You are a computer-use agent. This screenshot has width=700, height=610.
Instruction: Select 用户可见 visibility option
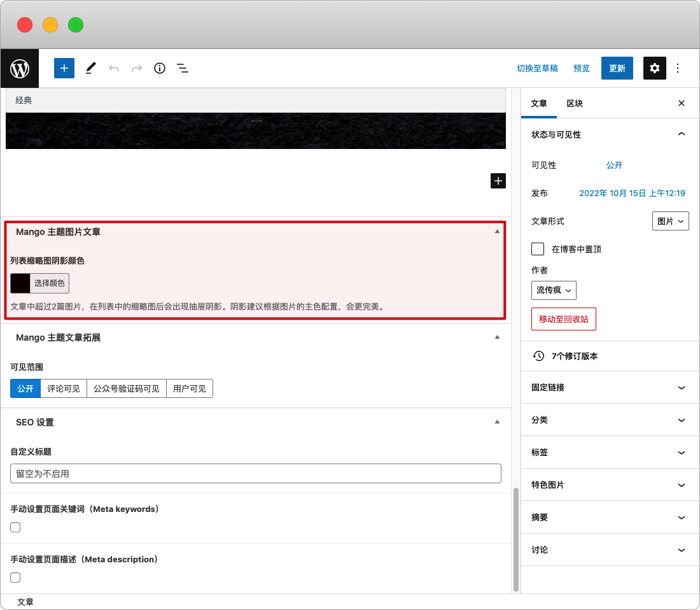[x=189, y=388]
